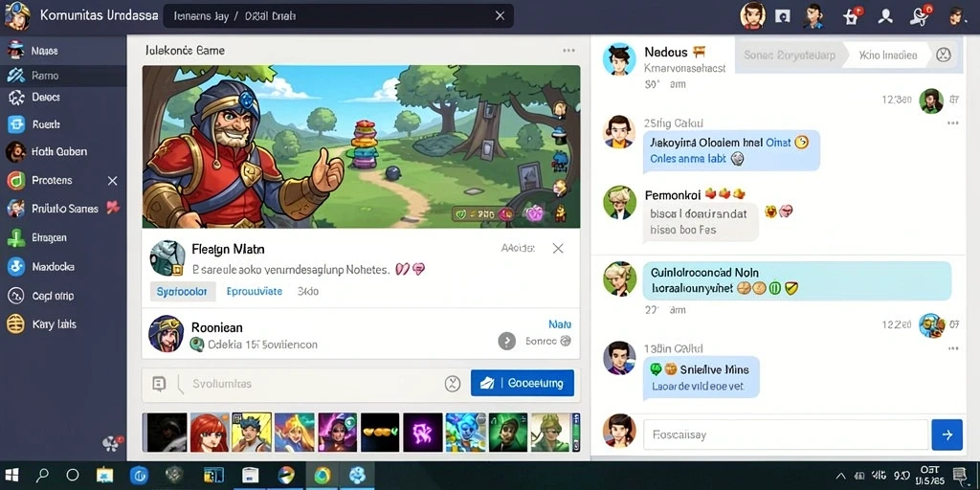Select the purple glowing rune thumbnail
The height and width of the screenshot is (490, 980).
click(422, 433)
